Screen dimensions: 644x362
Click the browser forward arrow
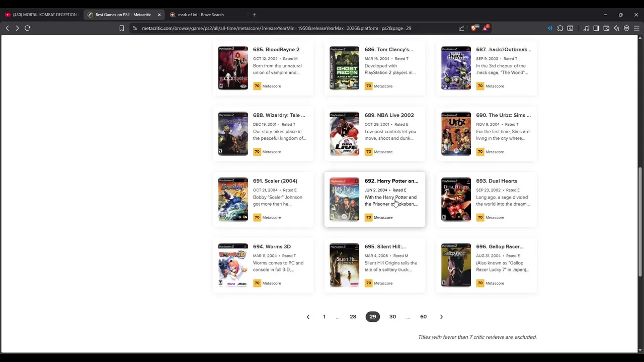(17, 28)
